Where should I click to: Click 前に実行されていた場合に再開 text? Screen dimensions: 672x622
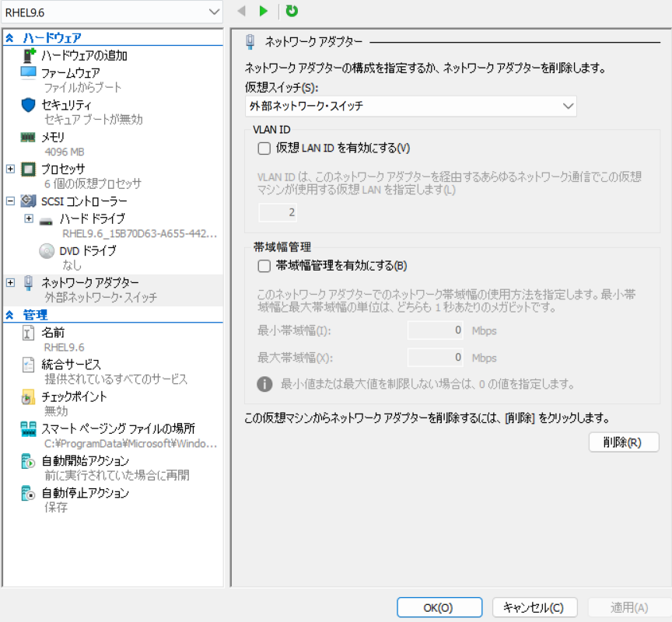coord(117,475)
